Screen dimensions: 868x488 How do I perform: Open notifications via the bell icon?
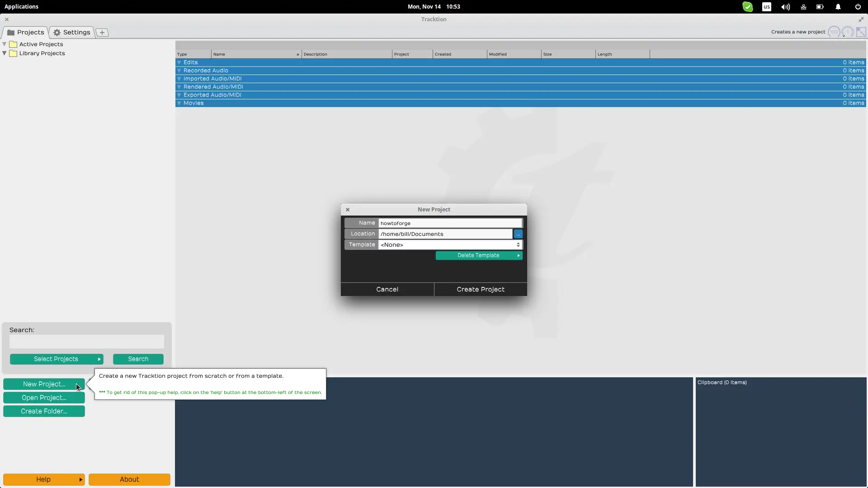(838, 7)
